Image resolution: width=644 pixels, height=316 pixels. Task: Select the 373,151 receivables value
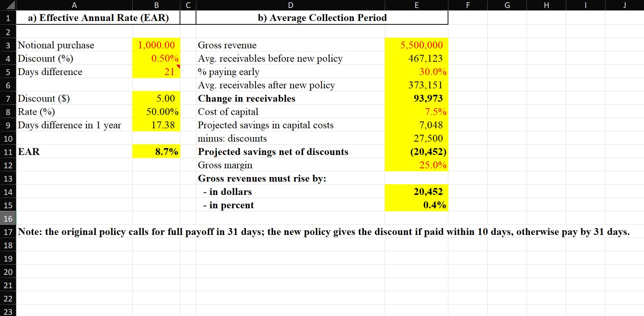tap(416, 85)
